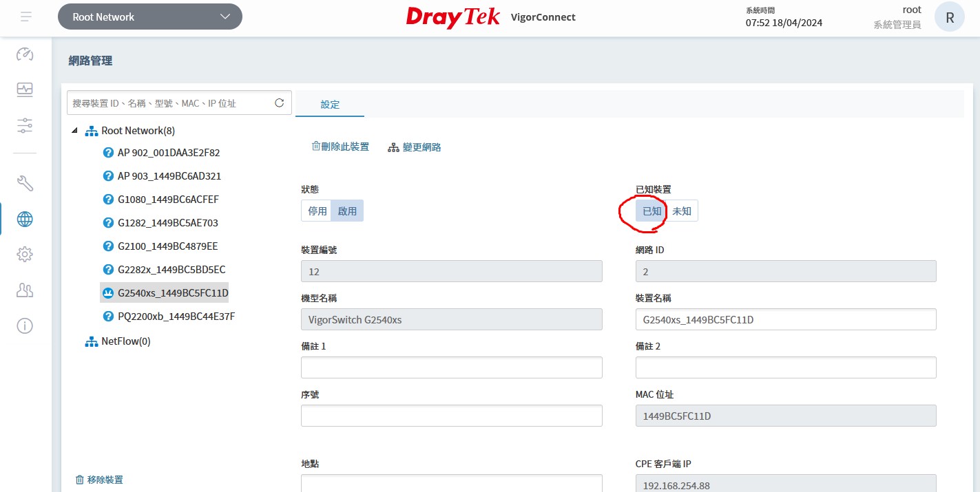Click 刪除此裝置 to delete device

(340, 147)
